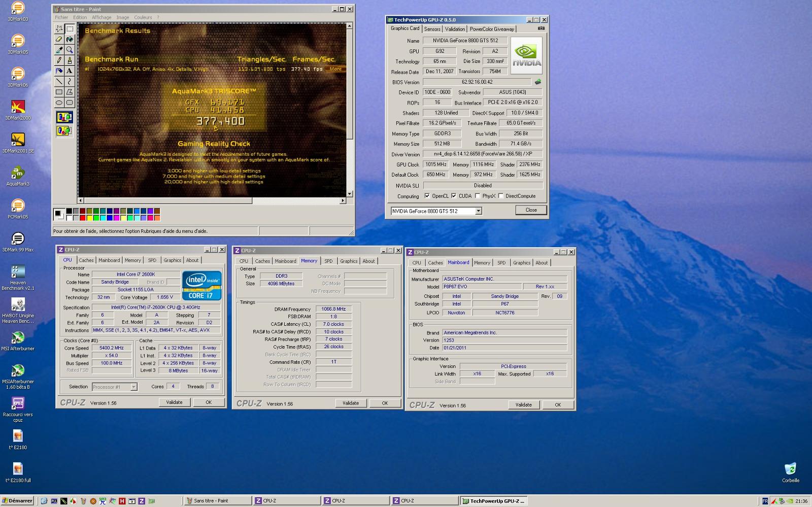This screenshot has width=812, height=507.
Task: Open the SPD tab in CPU-Z Memory window
Action: pyautogui.click(x=328, y=261)
